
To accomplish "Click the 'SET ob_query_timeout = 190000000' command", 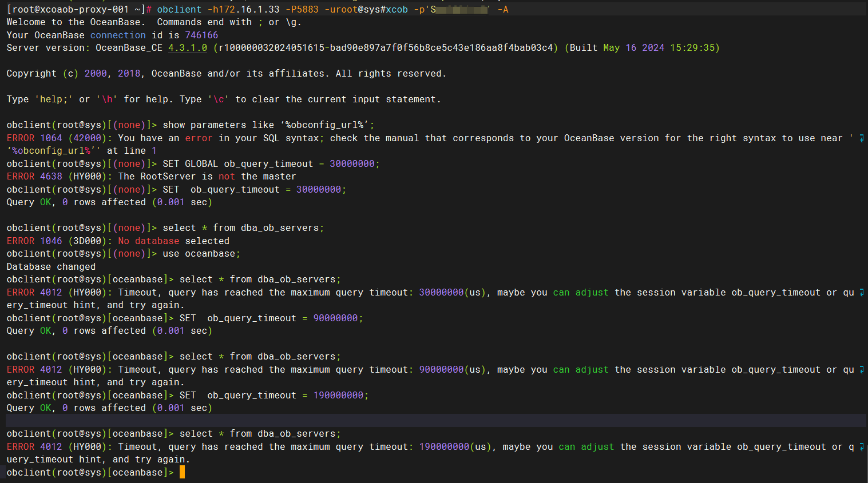I will 274,395.
